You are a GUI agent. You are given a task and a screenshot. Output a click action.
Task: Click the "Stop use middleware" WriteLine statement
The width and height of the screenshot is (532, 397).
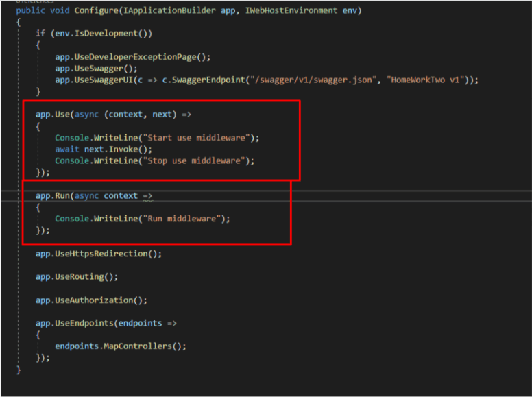tap(155, 161)
